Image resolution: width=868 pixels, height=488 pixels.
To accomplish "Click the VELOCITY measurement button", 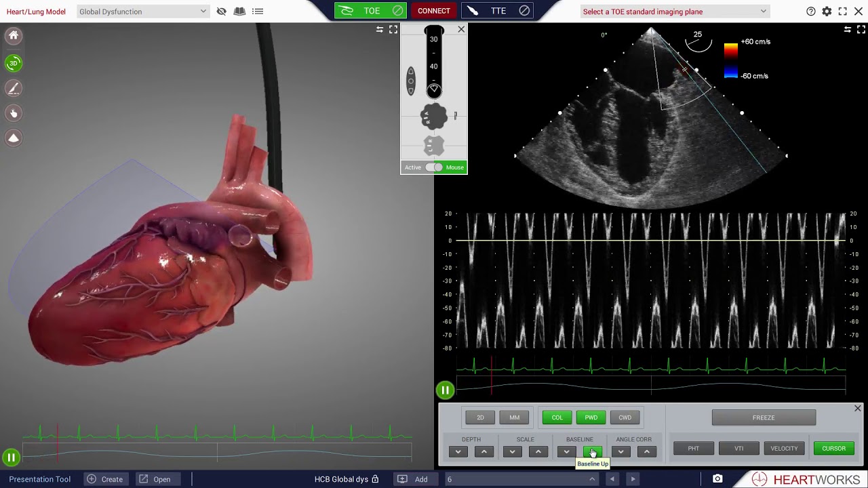I will coord(784,448).
